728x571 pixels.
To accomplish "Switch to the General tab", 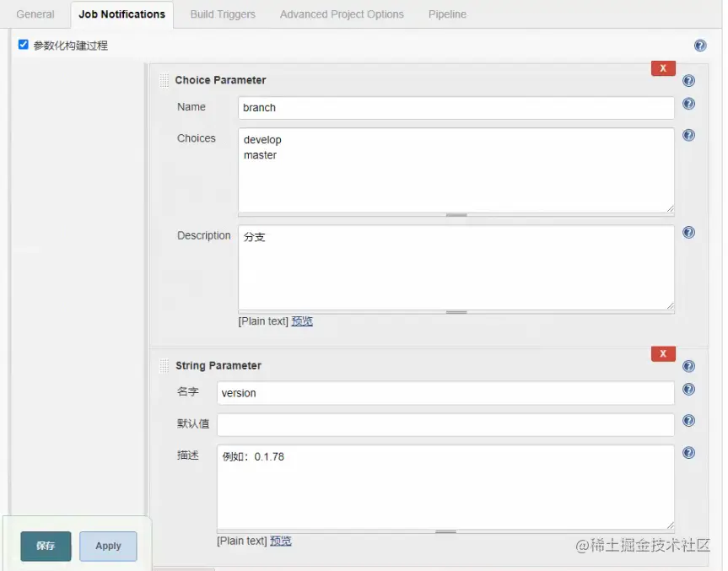I will [35, 14].
